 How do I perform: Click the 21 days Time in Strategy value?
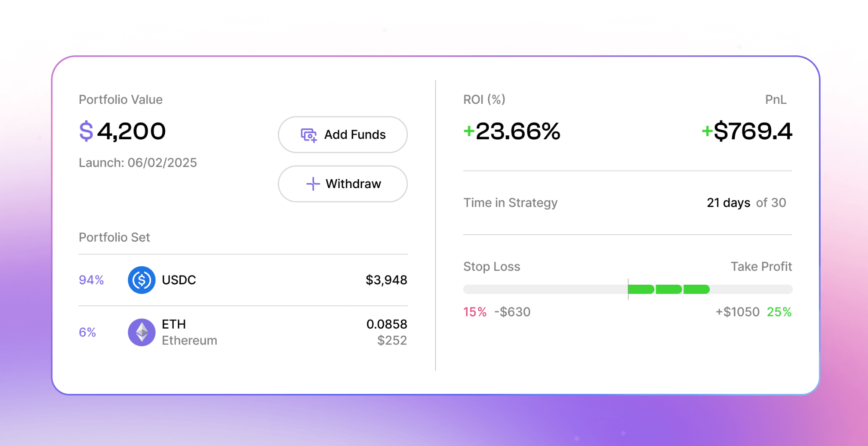point(728,203)
